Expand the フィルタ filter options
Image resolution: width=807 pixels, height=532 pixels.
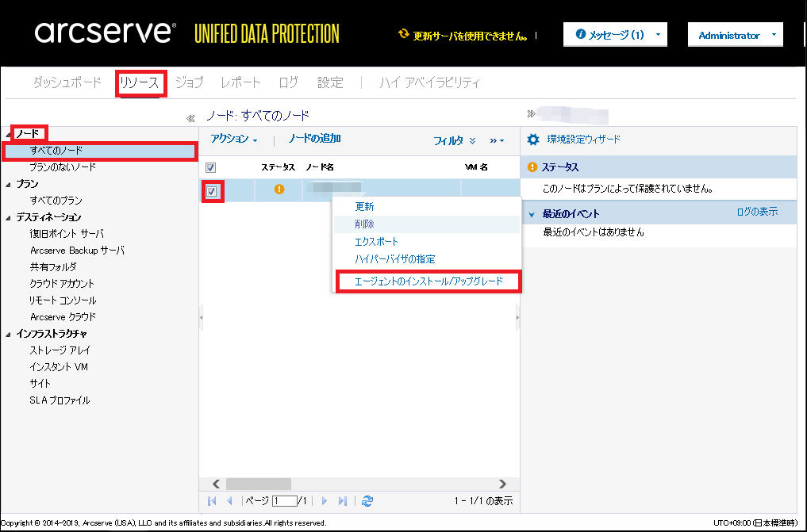pyautogui.click(x=454, y=140)
